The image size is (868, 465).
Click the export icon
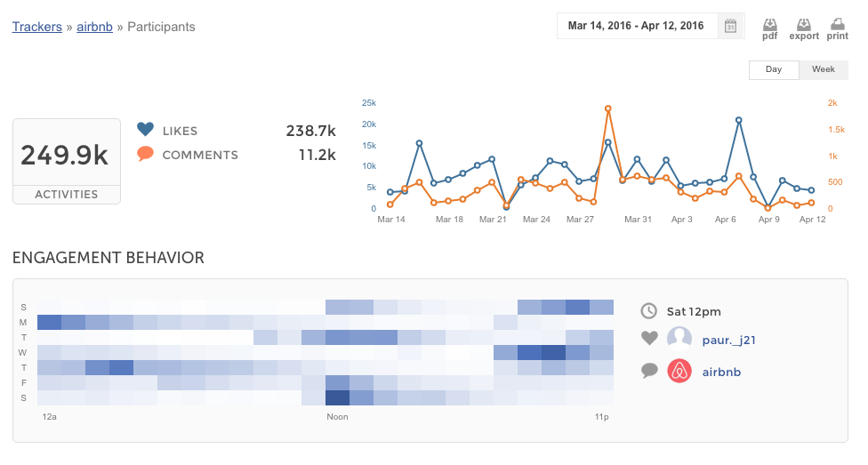click(804, 25)
